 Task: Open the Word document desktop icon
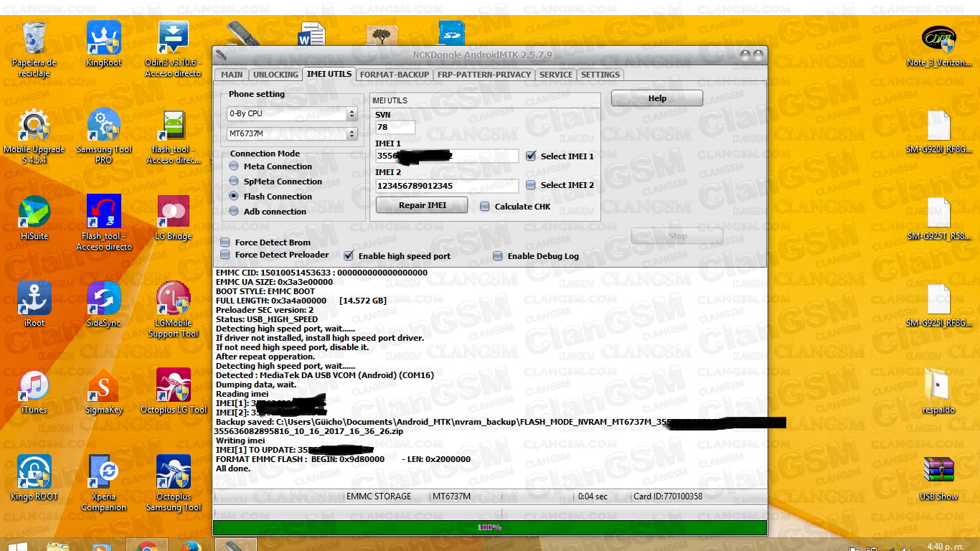click(x=312, y=33)
